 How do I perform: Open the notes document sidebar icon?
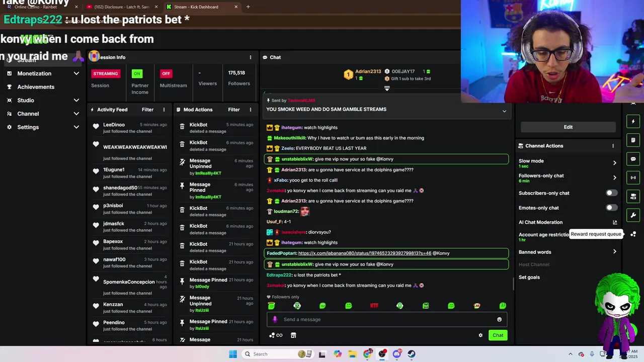(633, 140)
